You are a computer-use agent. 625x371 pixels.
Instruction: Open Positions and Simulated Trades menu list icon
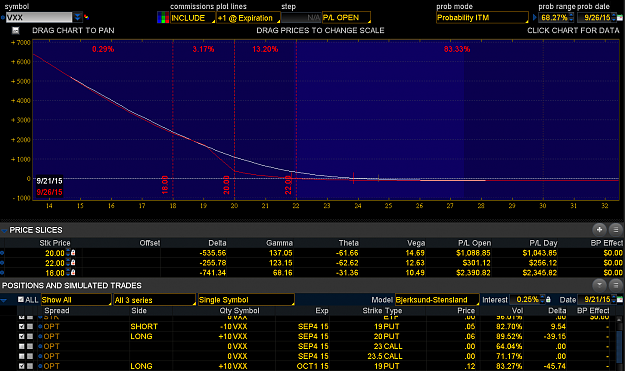pos(616,285)
